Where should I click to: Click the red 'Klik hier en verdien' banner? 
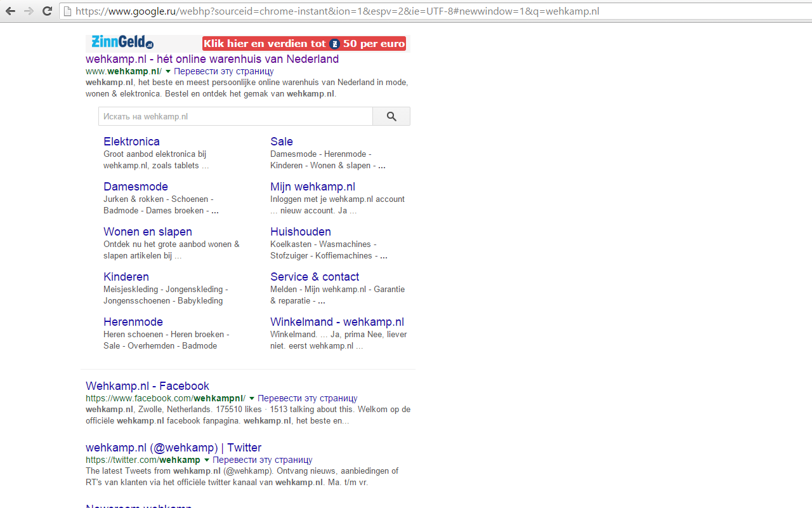(x=304, y=44)
